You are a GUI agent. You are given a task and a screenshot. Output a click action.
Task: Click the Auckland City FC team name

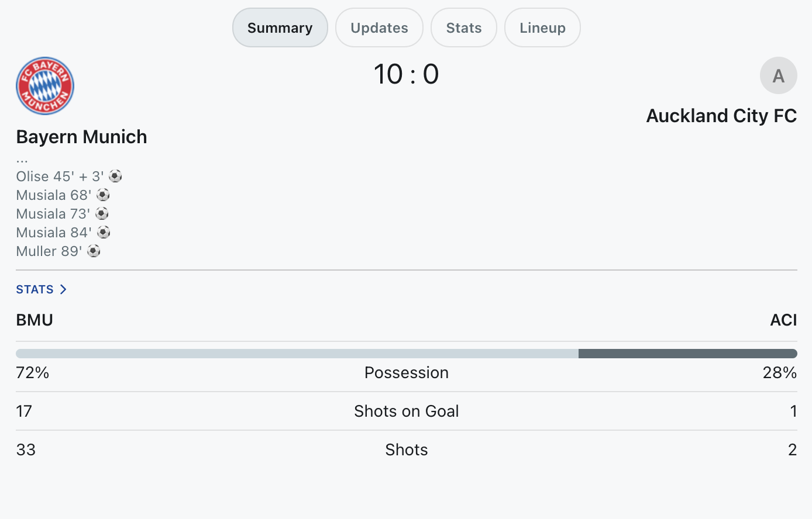(x=721, y=116)
